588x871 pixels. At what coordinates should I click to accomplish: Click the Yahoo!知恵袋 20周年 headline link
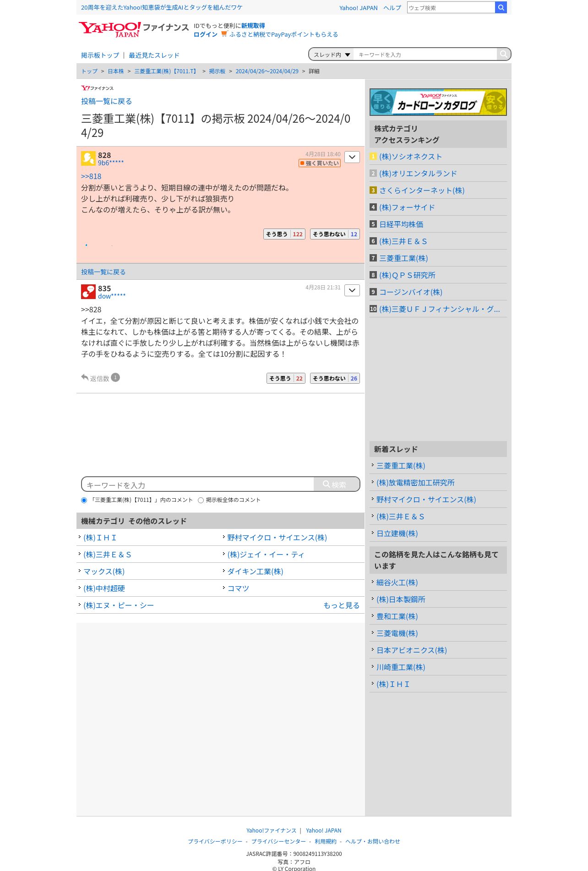[162, 7]
